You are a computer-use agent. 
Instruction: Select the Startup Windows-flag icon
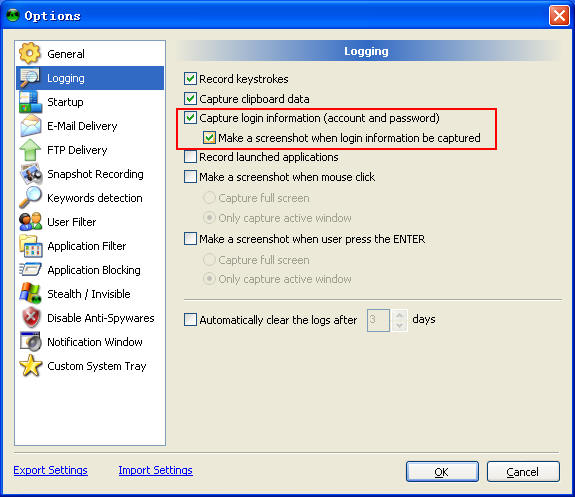[30, 102]
